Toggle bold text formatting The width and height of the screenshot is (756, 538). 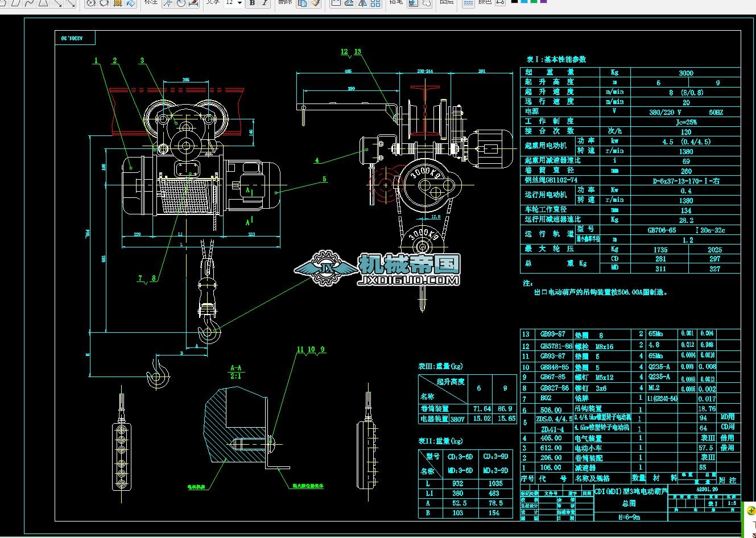coord(253,3)
